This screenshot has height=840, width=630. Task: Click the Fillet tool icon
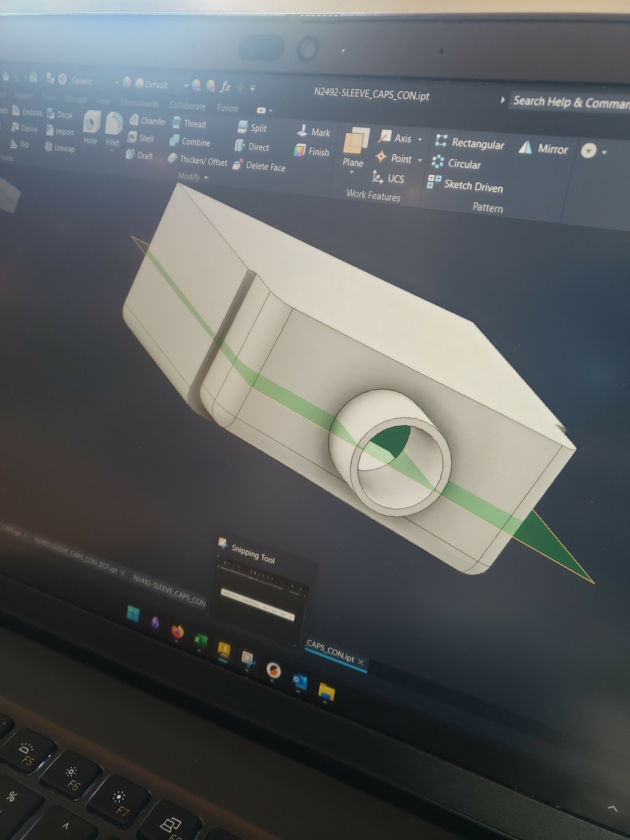[114, 126]
